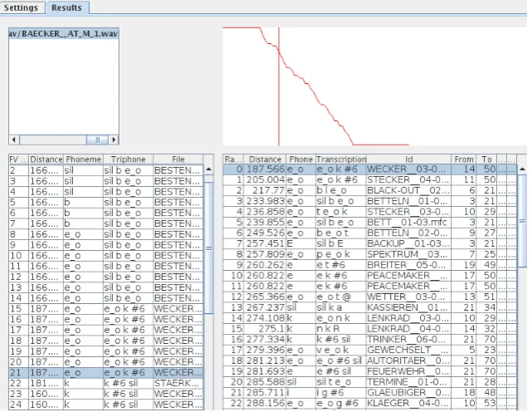Select FV row 8 in the left table
Screen dimensions: 532x412
(x=106, y=234)
